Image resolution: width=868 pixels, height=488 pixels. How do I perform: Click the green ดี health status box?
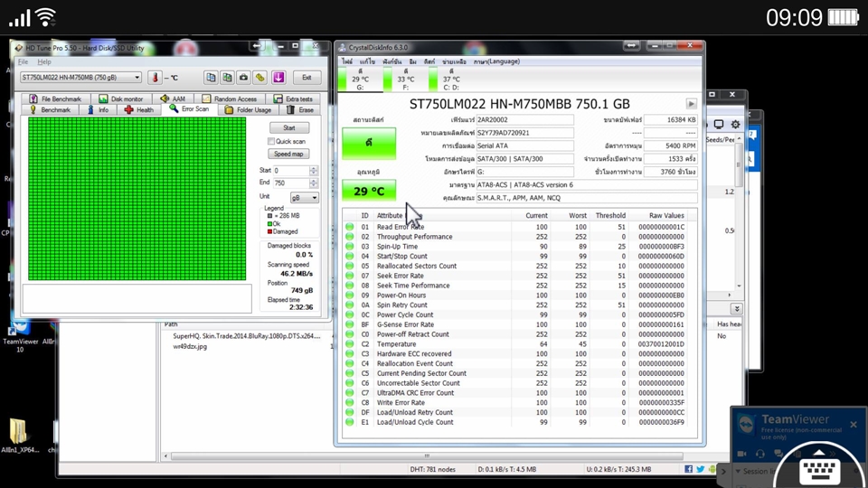tap(369, 143)
